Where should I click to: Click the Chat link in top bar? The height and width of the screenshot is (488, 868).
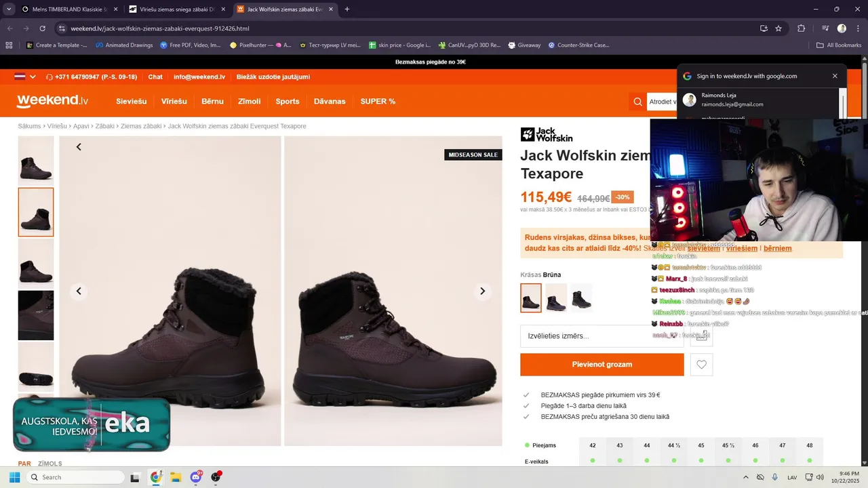[x=155, y=77]
